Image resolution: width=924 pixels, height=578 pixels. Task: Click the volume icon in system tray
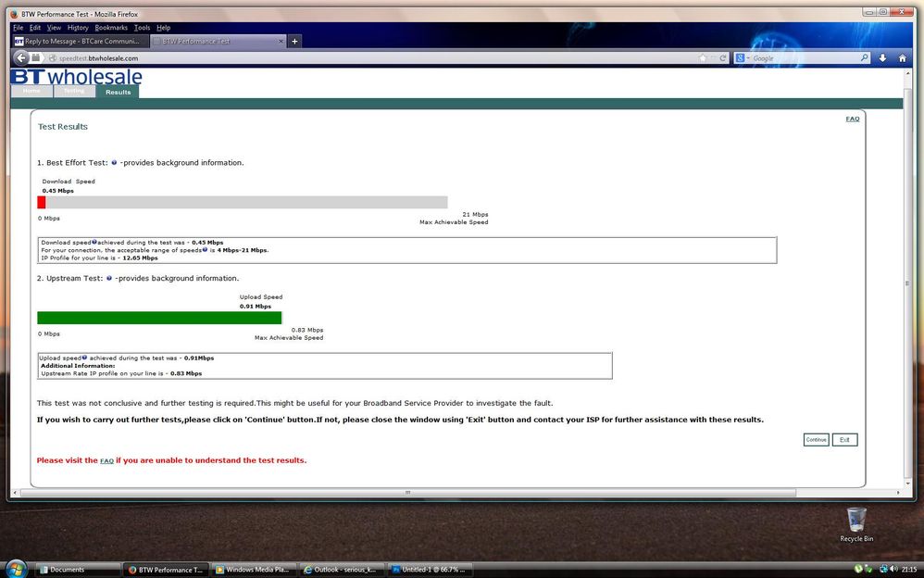(893, 569)
